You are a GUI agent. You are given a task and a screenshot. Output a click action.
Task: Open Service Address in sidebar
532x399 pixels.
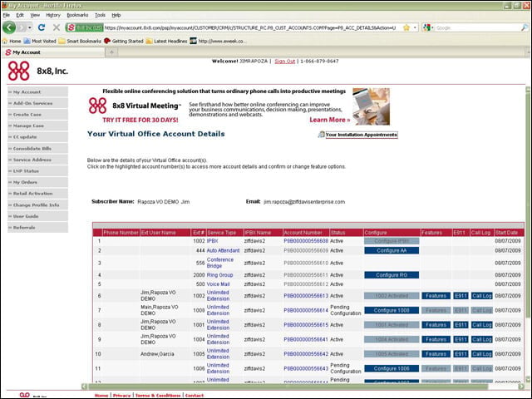[x=37, y=160]
